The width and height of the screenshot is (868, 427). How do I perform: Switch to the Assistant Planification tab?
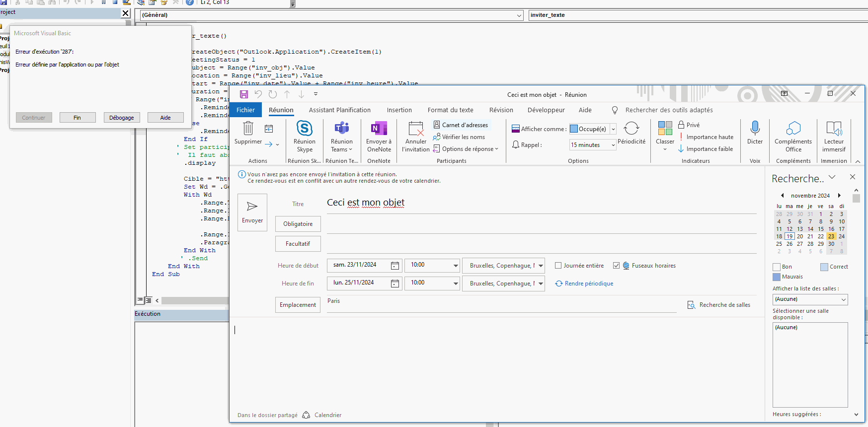(339, 110)
